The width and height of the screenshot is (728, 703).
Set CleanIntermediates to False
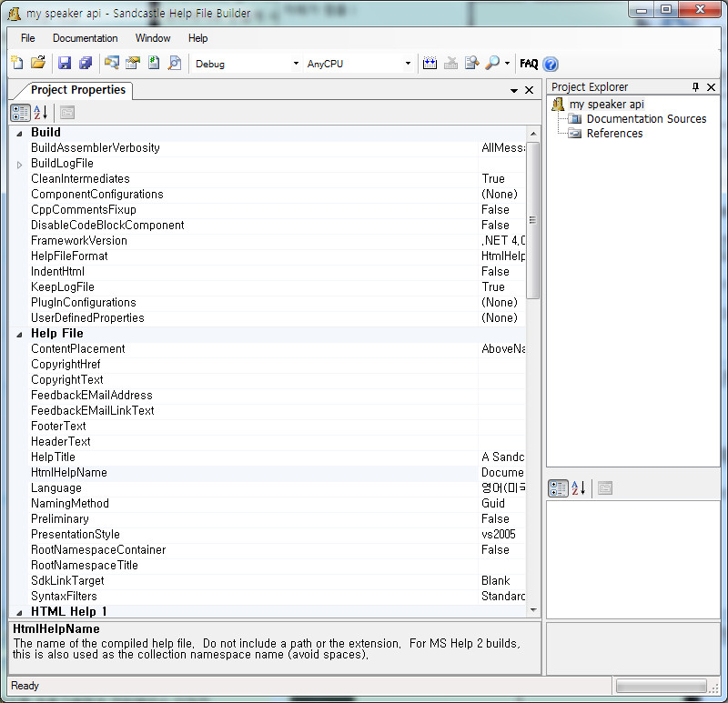tap(496, 178)
